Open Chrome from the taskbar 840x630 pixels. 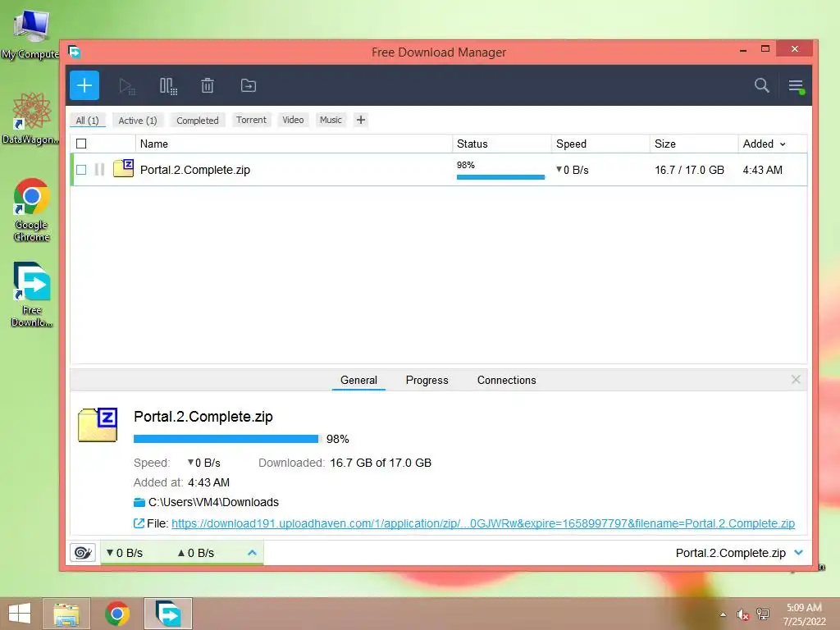(116, 614)
